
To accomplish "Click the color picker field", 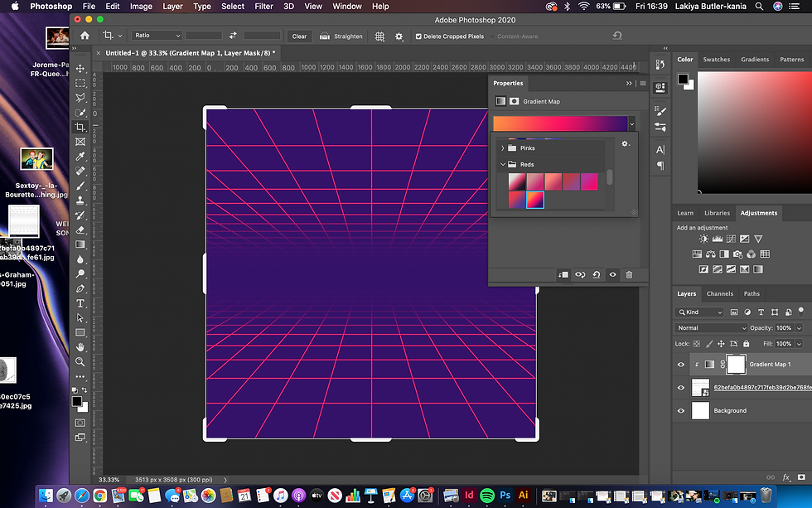I will coord(755,132).
